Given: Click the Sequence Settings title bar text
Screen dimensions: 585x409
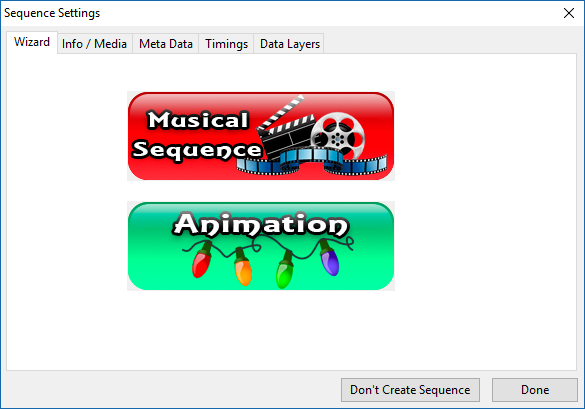Looking at the screenshot, I should [x=52, y=13].
